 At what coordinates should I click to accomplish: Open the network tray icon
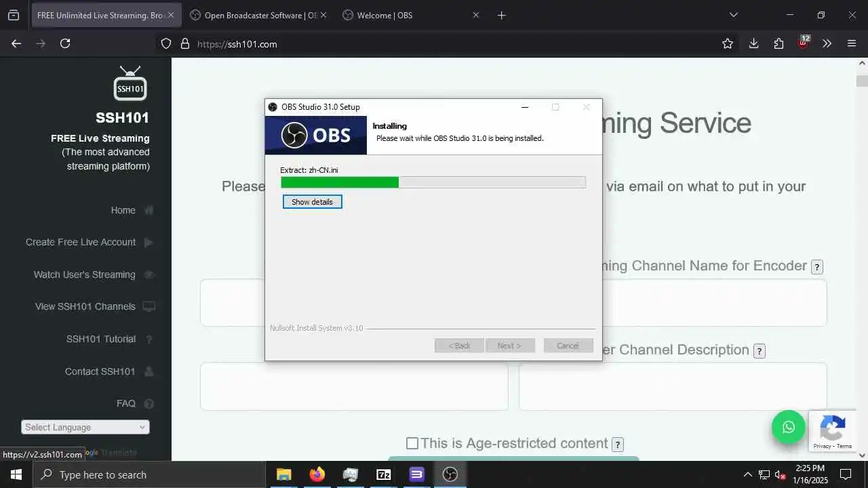tap(764, 474)
